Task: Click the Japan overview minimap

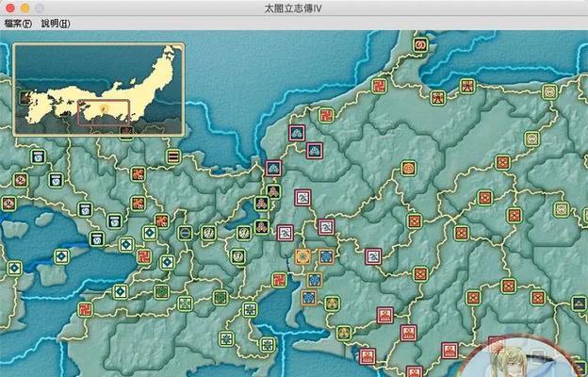Action: point(99,90)
